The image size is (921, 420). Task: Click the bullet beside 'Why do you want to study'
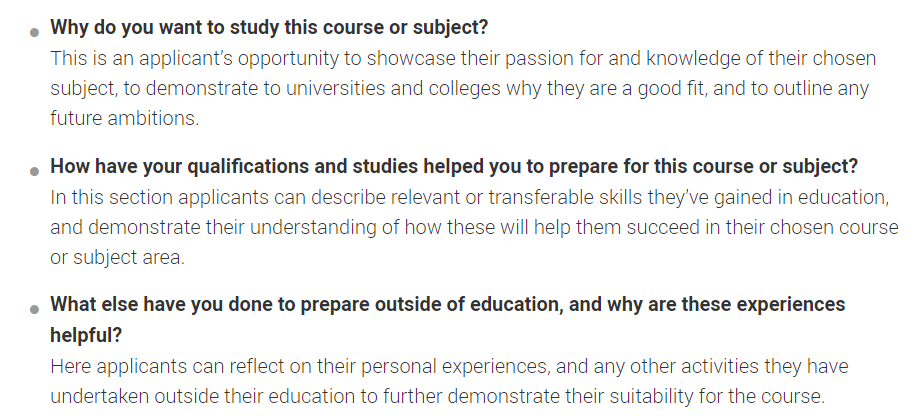coord(35,32)
